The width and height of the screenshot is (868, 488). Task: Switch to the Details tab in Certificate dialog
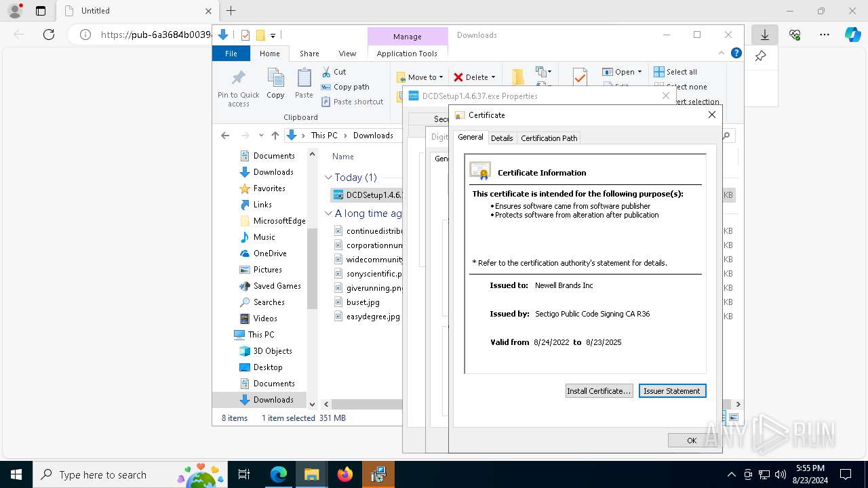[x=502, y=138]
